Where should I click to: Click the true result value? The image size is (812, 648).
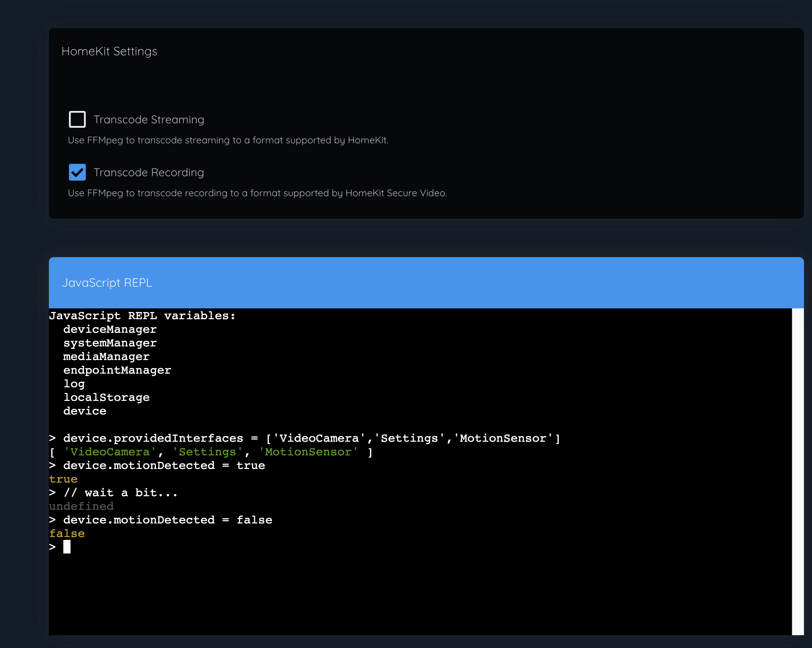(x=63, y=479)
